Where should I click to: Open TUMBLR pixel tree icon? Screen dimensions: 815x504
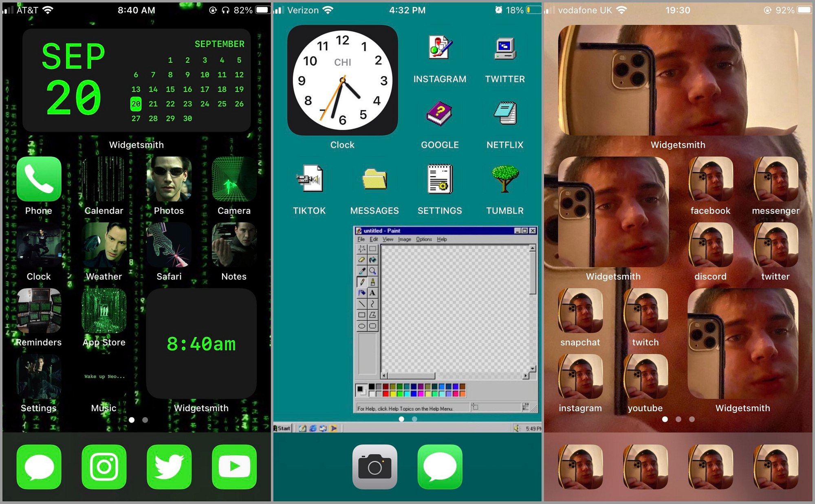505,179
